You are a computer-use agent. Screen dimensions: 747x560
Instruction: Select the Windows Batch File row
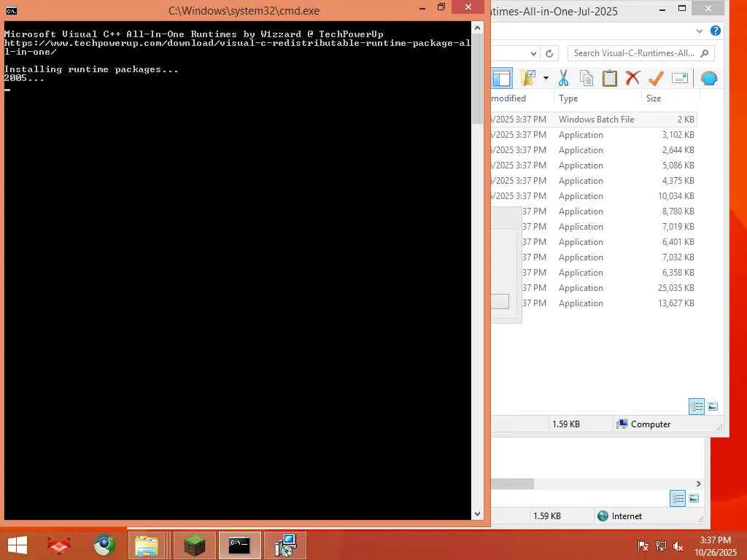[594, 120]
